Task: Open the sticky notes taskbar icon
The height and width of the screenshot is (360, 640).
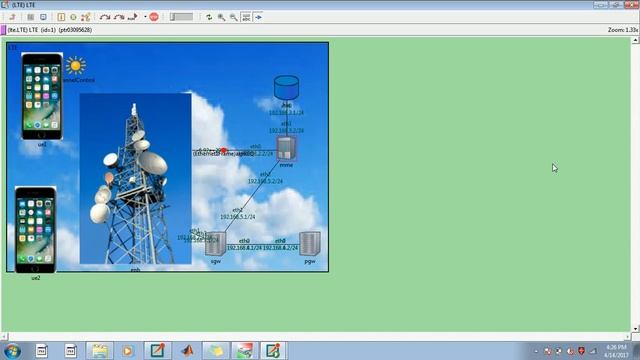Action: 216,351
